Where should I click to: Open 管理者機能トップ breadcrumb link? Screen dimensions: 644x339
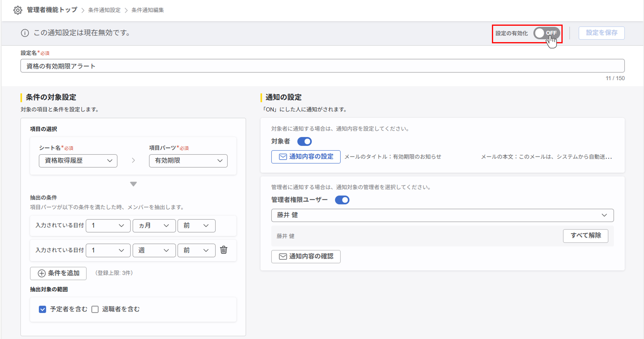click(52, 10)
